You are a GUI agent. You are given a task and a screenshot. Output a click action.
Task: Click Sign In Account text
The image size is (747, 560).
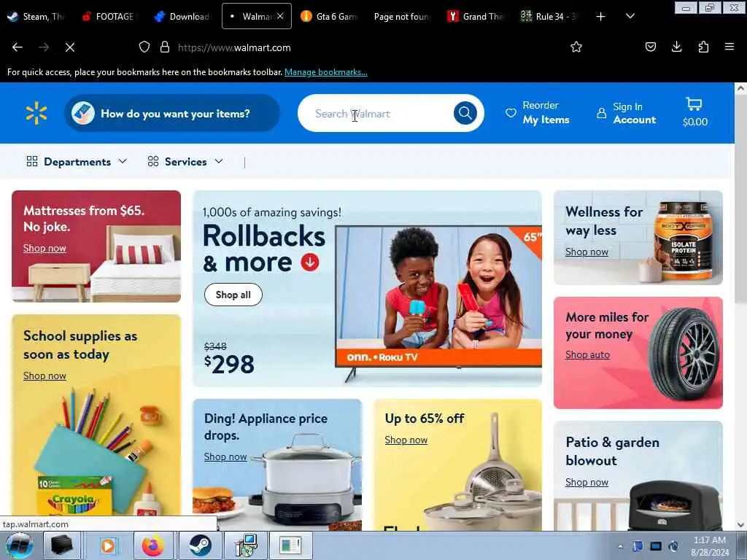coord(634,113)
